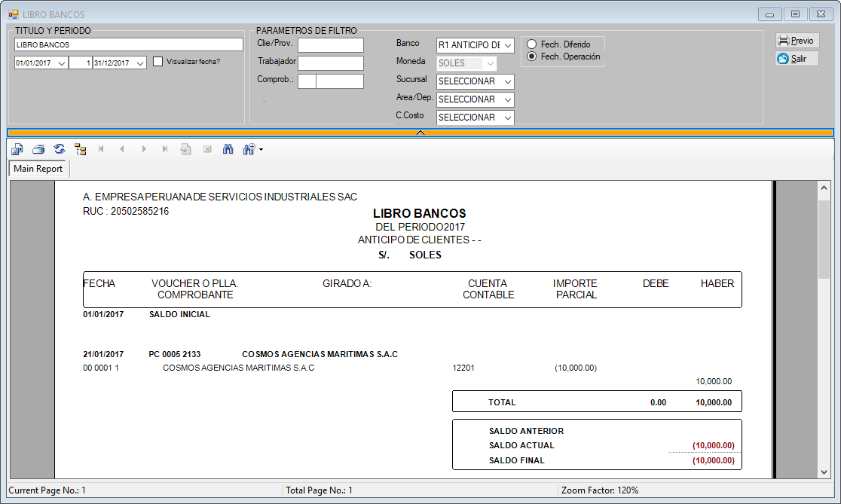
Task: Check the Visualizar fecha checkbox
Action: [157, 62]
